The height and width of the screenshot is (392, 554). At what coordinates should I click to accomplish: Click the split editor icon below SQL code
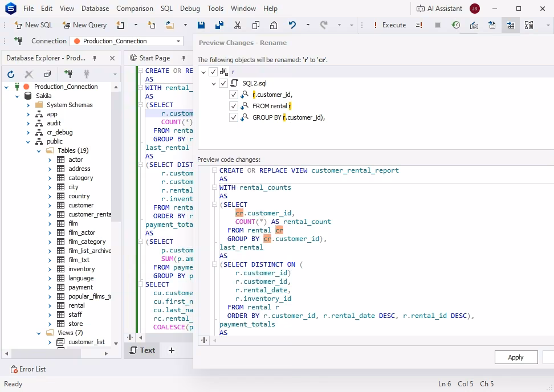tap(130, 337)
